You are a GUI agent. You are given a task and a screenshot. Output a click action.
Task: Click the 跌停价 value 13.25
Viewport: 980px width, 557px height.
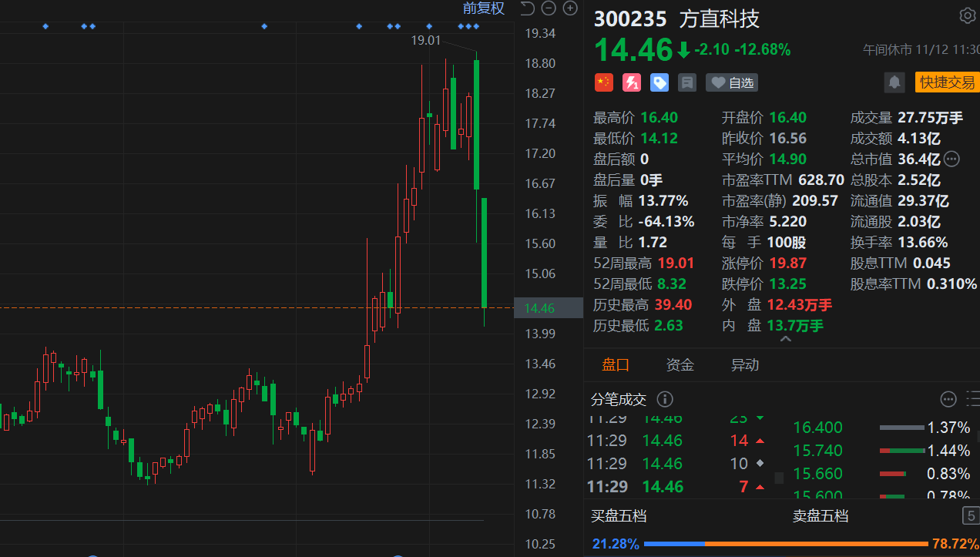[x=787, y=284]
